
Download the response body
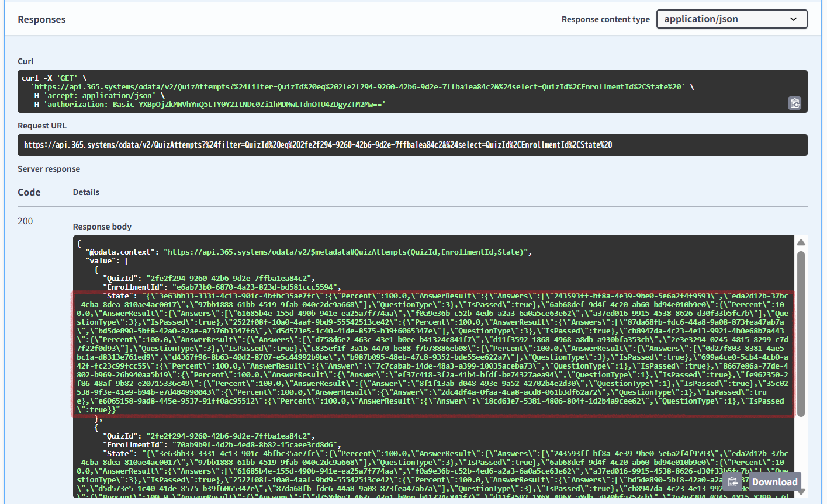(x=774, y=482)
